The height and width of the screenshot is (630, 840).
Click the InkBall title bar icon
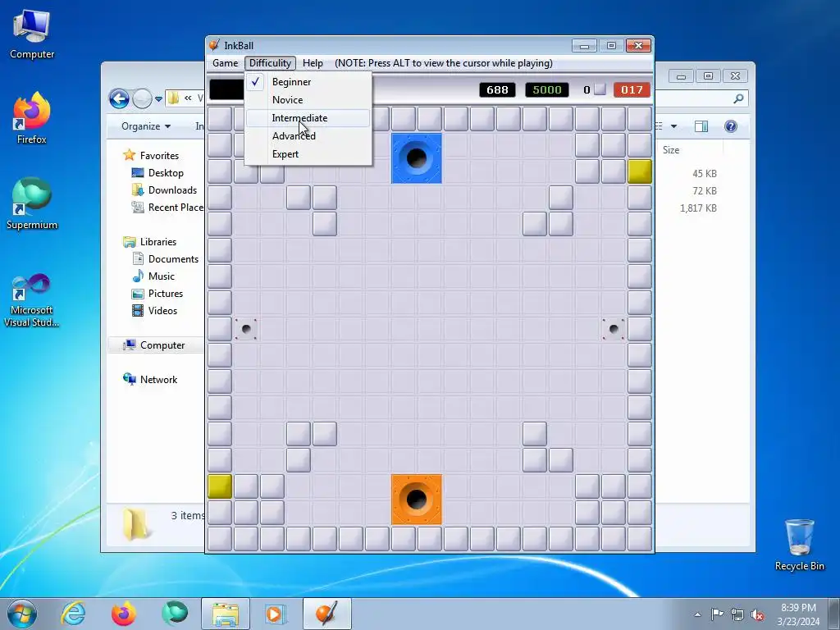[x=214, y=45]
